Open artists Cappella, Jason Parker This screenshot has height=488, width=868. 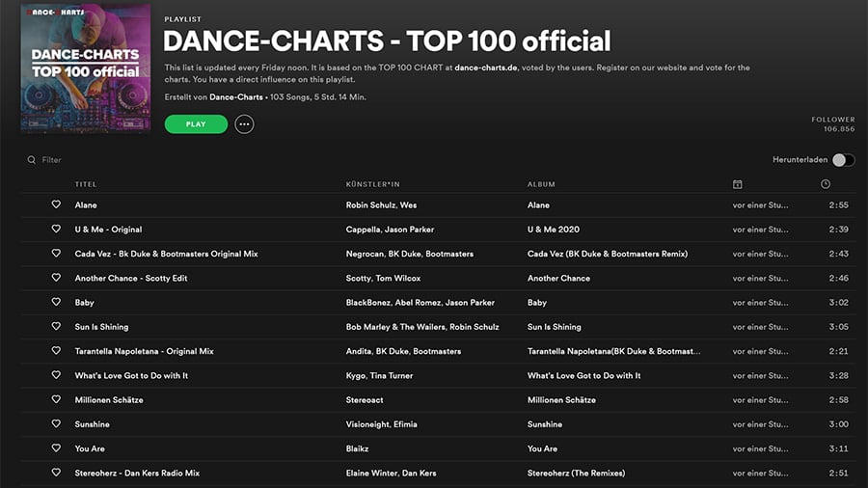[x=390, y=230]
